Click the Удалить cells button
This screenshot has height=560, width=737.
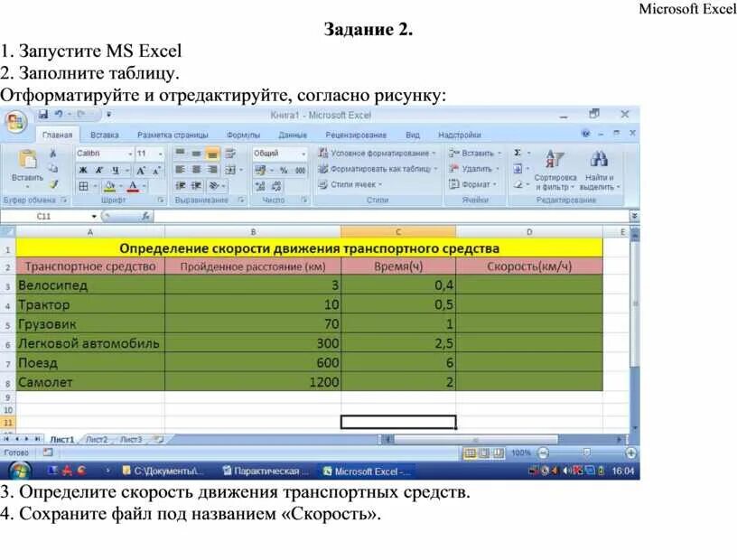[474, 169]
